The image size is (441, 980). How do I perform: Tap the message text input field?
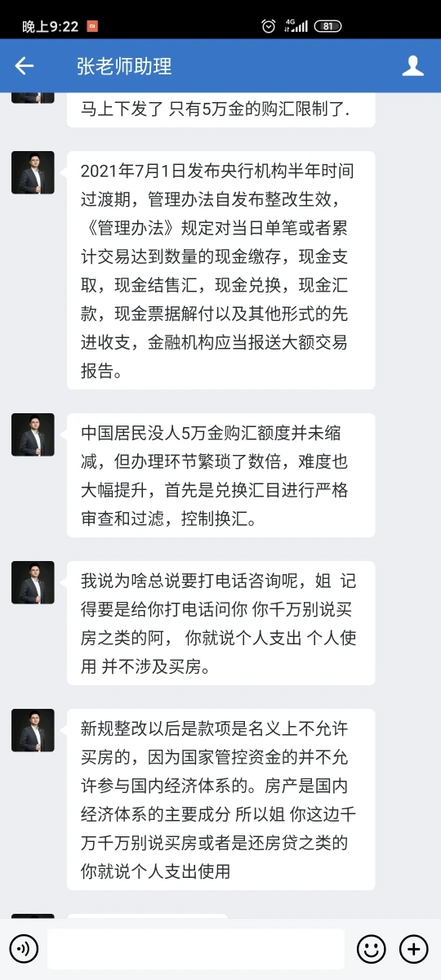[x=196, y=949]
